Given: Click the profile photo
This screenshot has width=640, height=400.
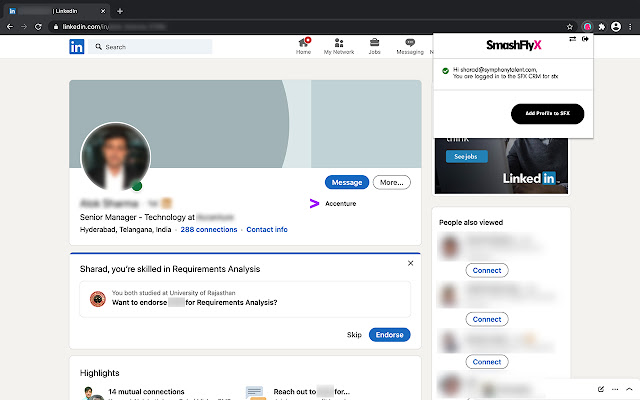Looking at the screenshot, I should [116, 157].
